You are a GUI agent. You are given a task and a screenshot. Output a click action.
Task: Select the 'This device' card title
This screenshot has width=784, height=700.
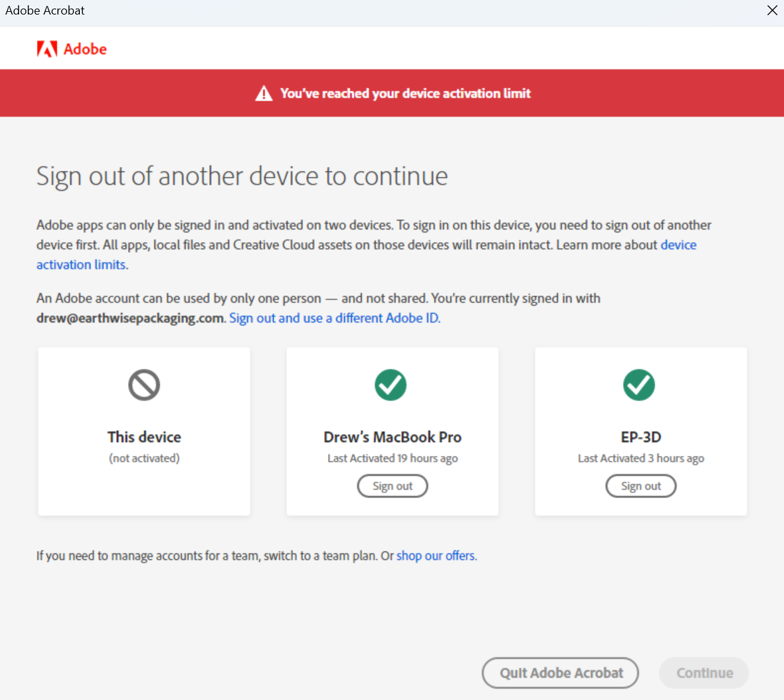coord(144,437)
